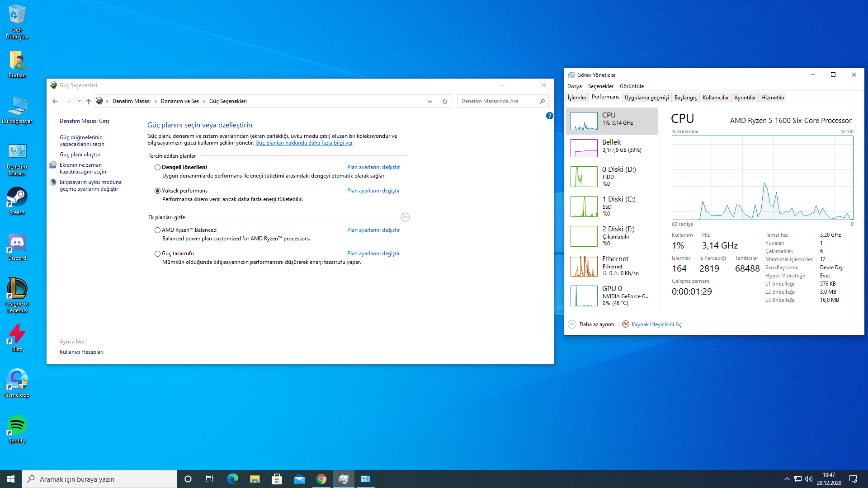
Task: Select the Güç tasarrufu power plan
Action: pyautogui.click(x=157, y=253)
